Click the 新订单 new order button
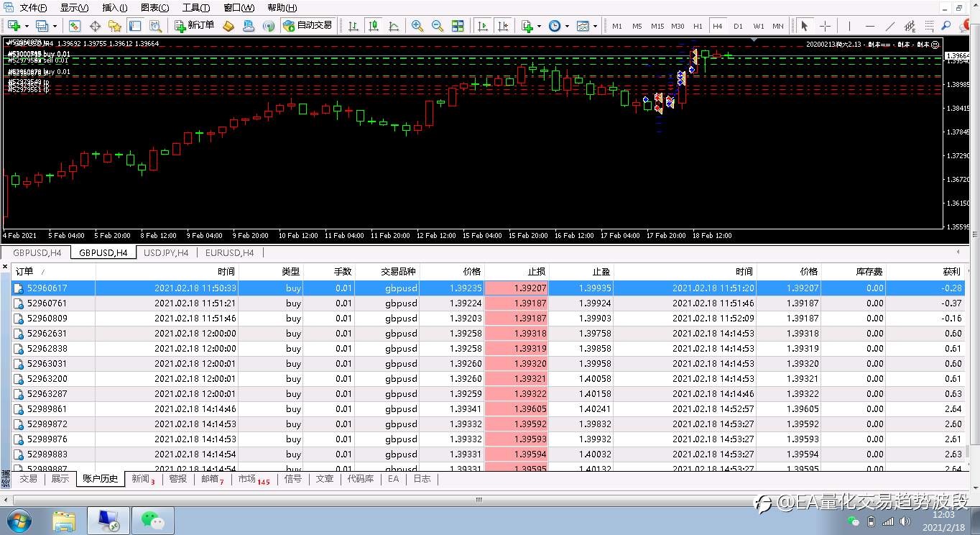980x535 pixels. click(x=195, y=26)
